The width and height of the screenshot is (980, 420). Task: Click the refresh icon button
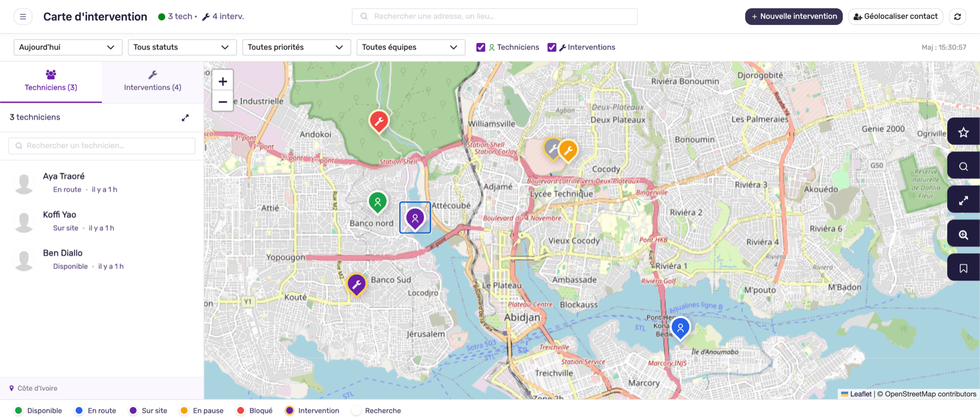point(957,16)
